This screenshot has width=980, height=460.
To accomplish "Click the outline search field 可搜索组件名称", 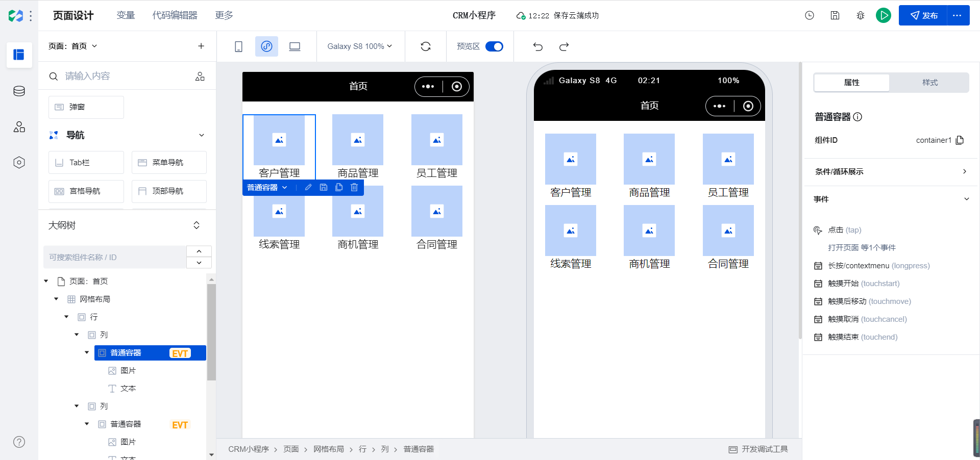I will (x=115, y=257).
